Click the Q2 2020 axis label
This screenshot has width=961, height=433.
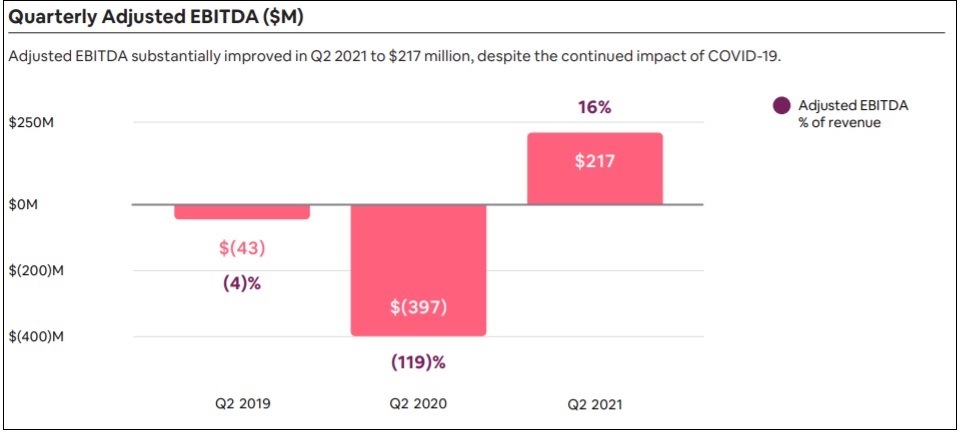coord(418,404)
